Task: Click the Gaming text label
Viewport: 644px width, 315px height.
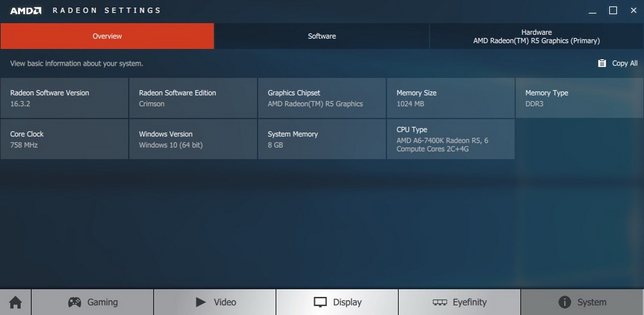Action: 102,303
